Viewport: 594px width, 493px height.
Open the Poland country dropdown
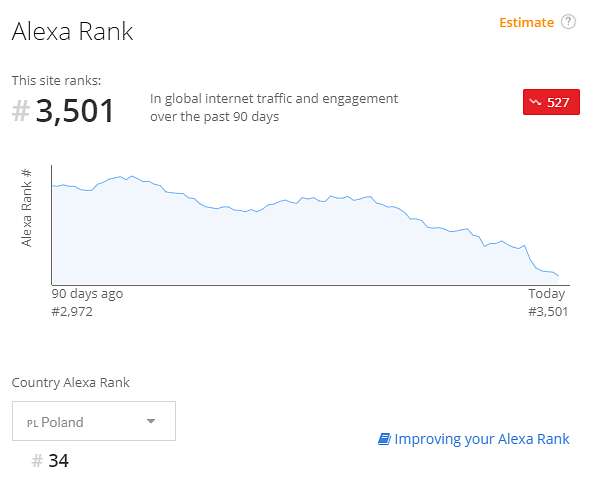tap(94, 421)
